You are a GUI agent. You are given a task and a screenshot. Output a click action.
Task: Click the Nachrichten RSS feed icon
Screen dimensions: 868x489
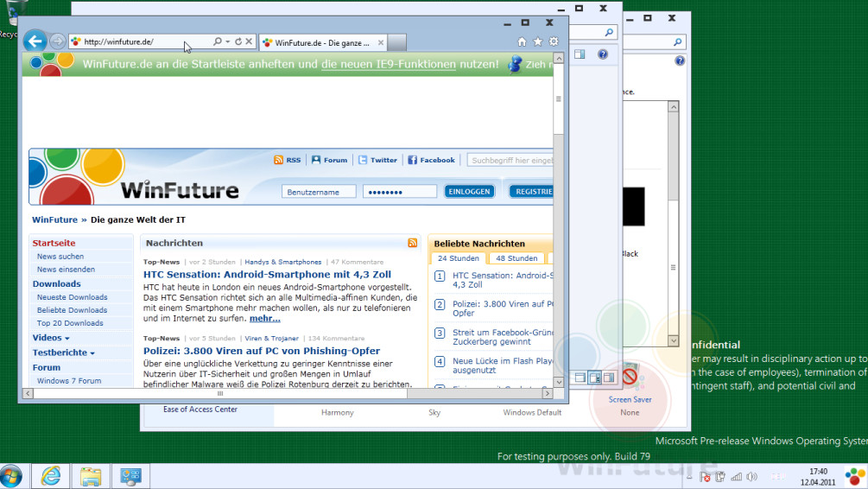pyautogui.click(x=413, y=243)
